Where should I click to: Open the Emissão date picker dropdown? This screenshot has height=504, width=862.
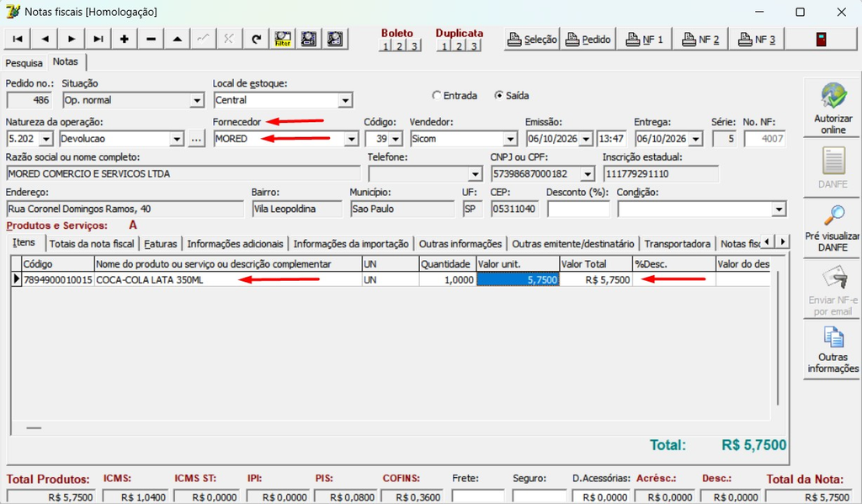coord(586,139)
